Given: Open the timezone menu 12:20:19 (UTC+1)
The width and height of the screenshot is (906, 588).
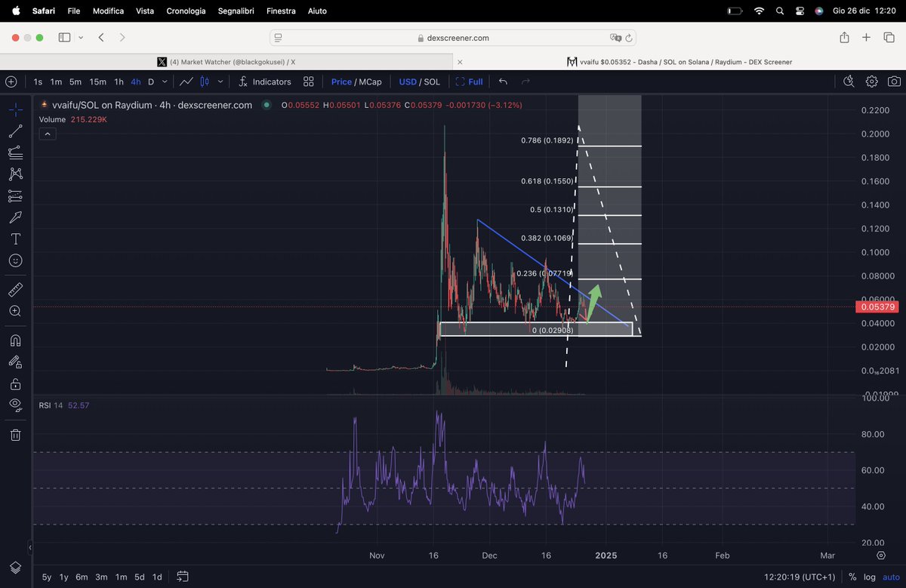Looking at the screenshot, I should 800,577.
